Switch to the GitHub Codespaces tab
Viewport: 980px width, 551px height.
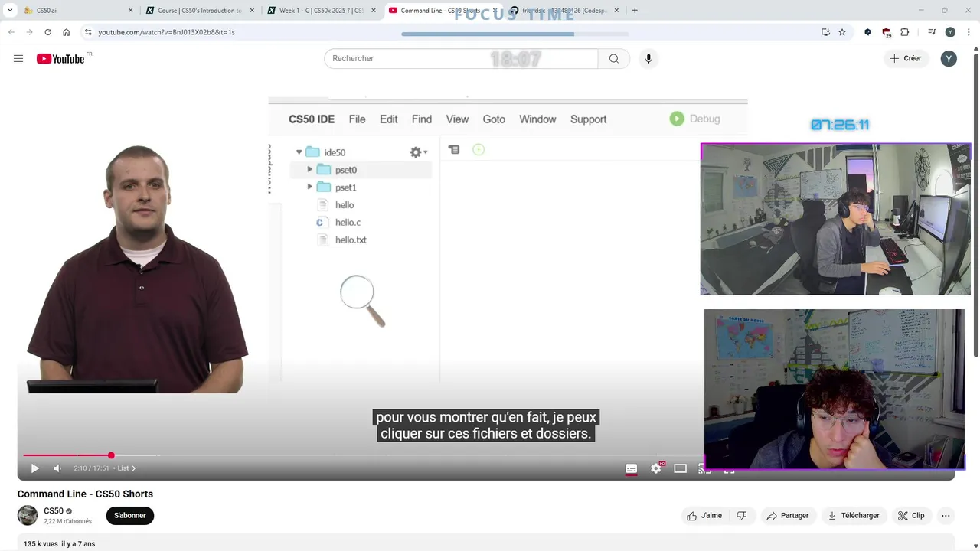coord(563,11)
